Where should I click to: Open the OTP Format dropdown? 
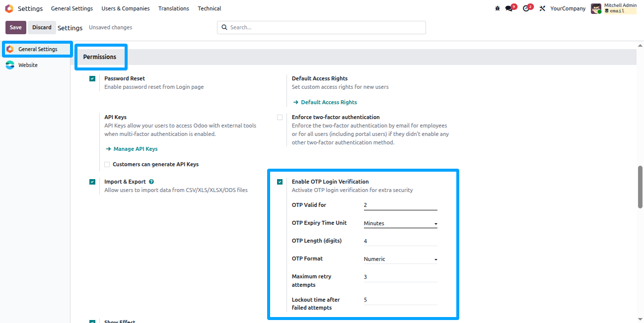pos(401,259)
